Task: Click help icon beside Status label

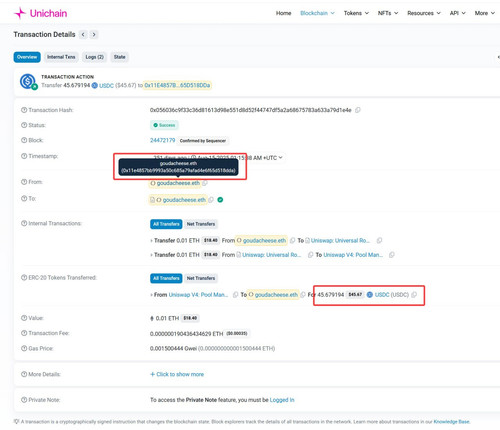Action: pyautogui.click(x=24, y=125)
